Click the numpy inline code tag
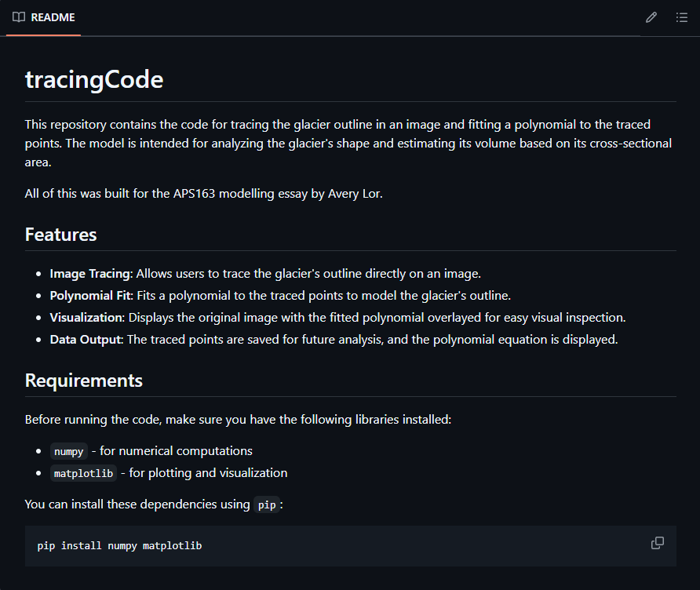Image resolution: width=700 pixels, height=590 pixels. point(69,451)
